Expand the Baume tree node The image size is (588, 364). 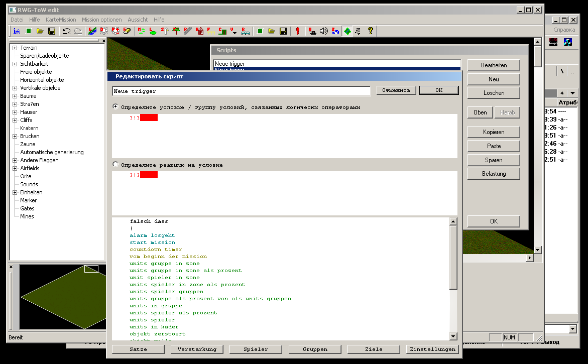point(15,96)
